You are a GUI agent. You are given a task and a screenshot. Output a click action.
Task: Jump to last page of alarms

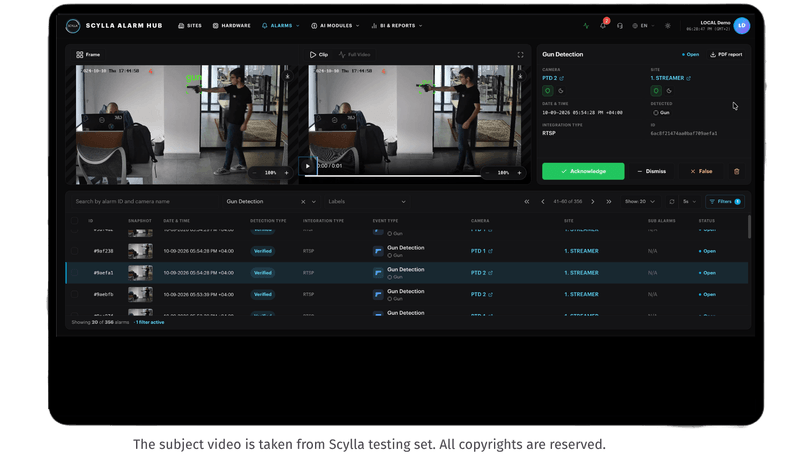tap(608, 201)
